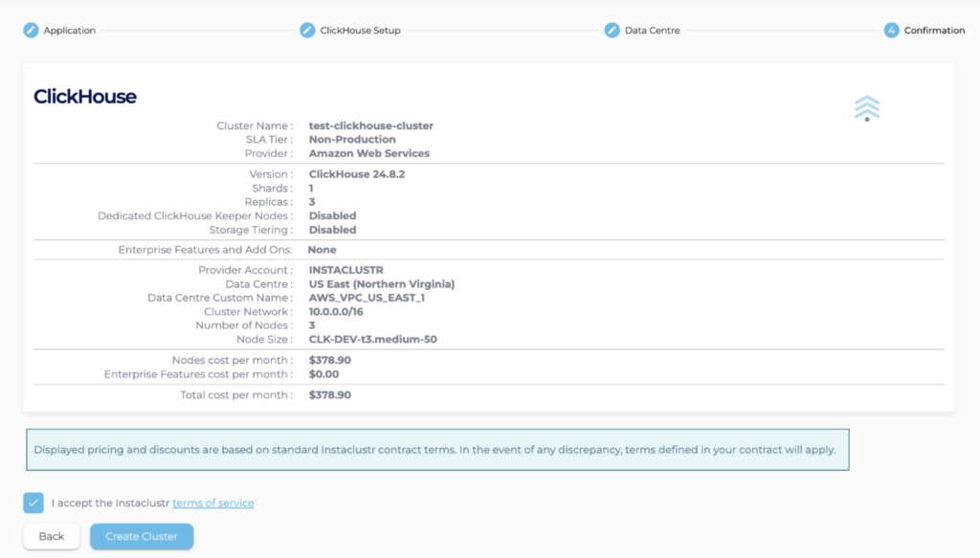Go to the ClickHouse Setup step label
The image size is (980, 558).
pos(360,31)
